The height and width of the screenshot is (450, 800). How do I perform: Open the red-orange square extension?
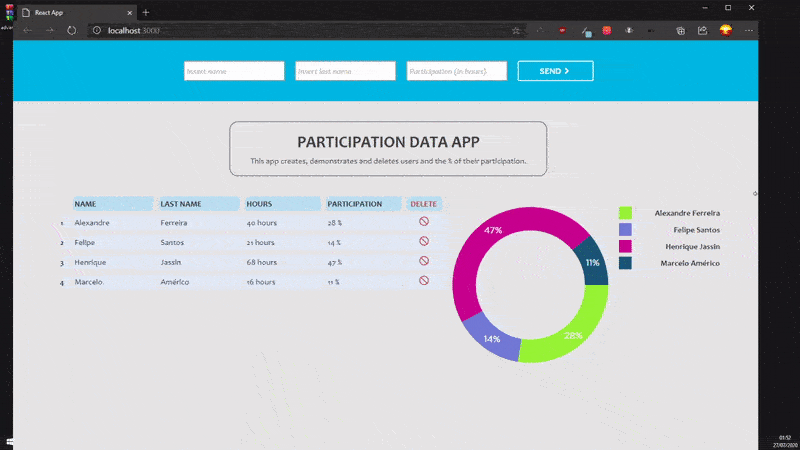(607, 31)
